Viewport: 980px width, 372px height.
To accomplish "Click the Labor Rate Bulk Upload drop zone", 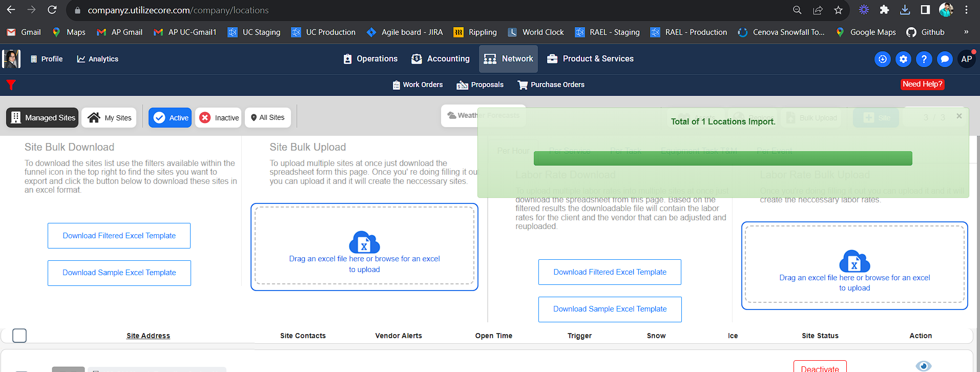I will point(854,265).
